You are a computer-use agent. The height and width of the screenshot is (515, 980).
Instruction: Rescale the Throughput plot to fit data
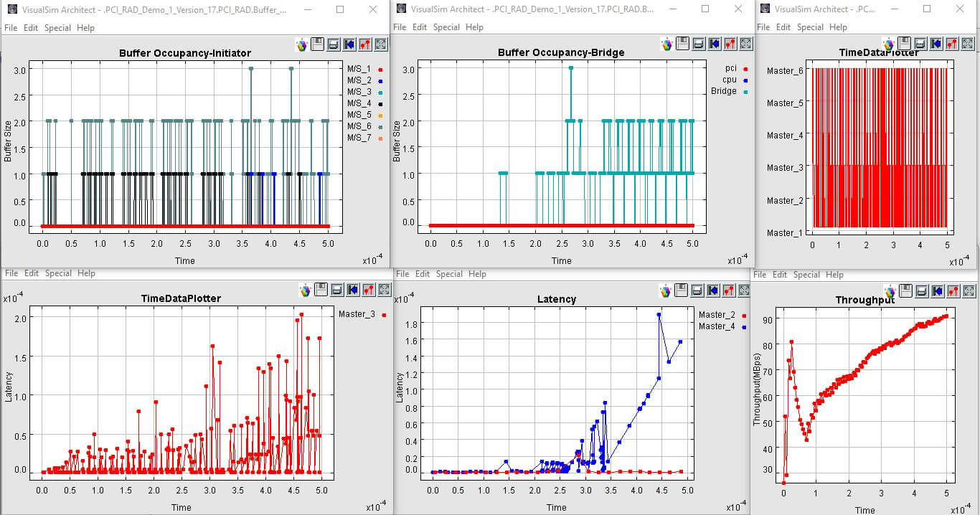pos(970,290)
